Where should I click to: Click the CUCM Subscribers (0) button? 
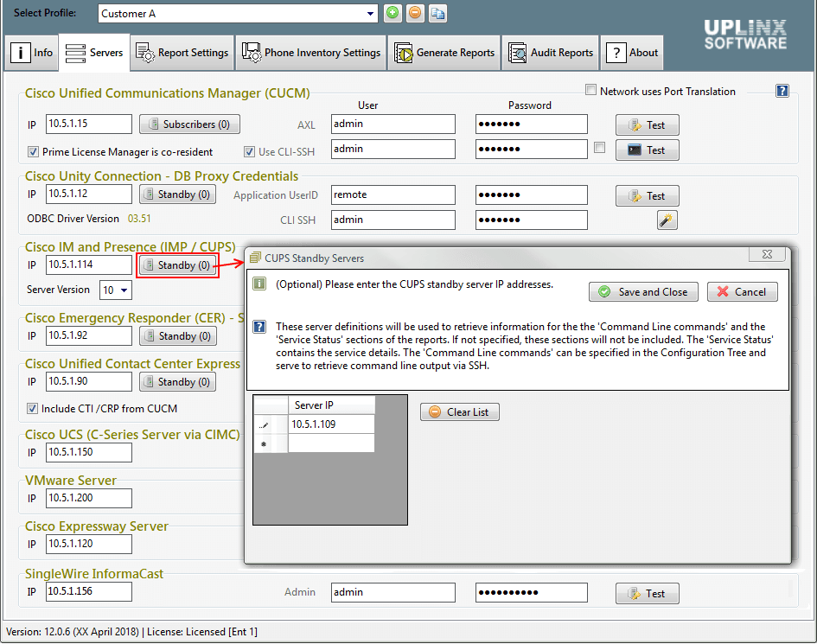point(189,124)
